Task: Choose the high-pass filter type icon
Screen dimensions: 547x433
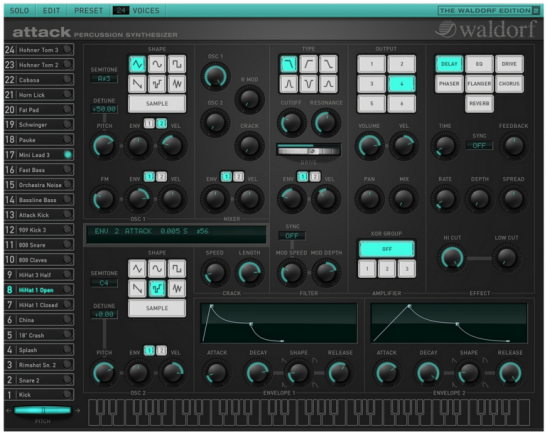Action: (308, 64)
